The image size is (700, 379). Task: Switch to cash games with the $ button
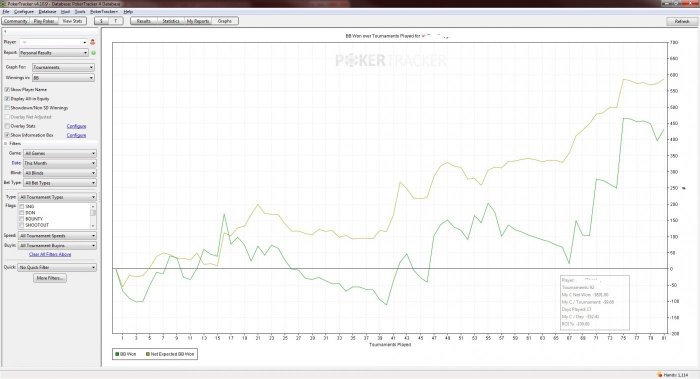pyautogui.click(x=101, y=21)
